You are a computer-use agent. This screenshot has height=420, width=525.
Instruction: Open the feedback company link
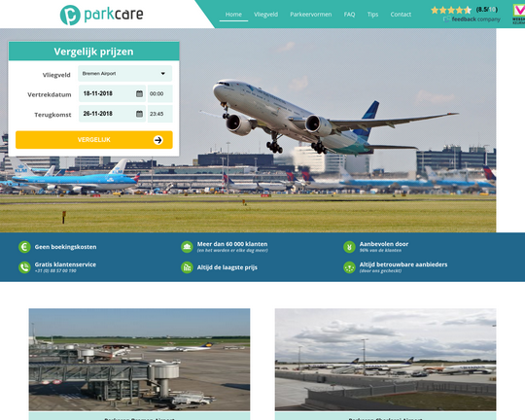click(x=472, y=19)
